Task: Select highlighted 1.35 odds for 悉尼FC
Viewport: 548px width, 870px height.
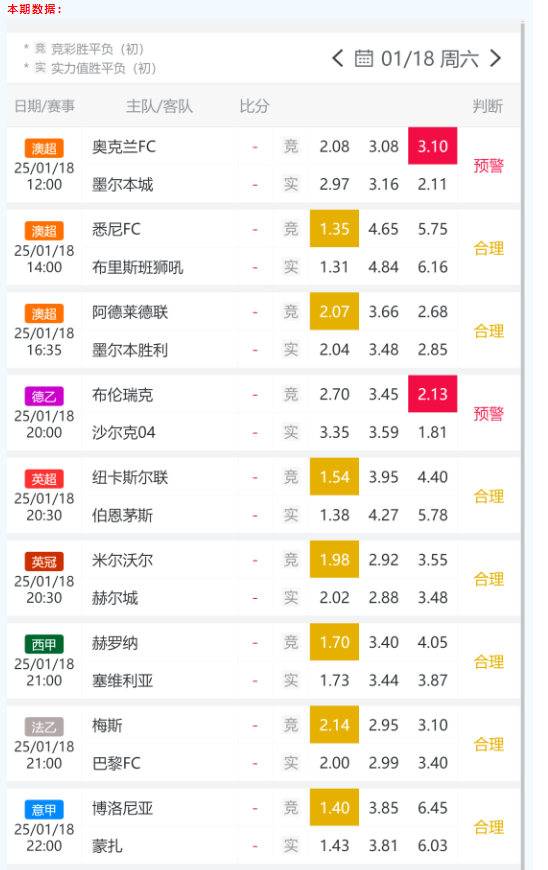Action: coord(334,229)
